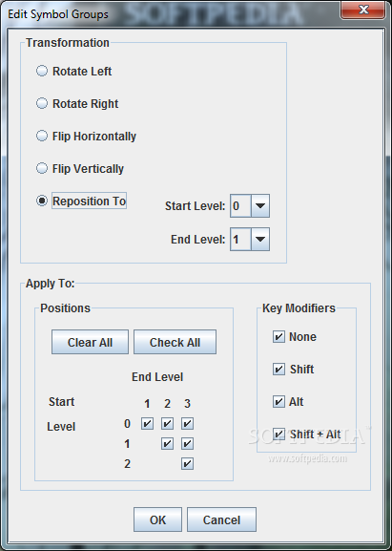
Task: Select the Rotate Left radio button
Action: coord(42,71)
